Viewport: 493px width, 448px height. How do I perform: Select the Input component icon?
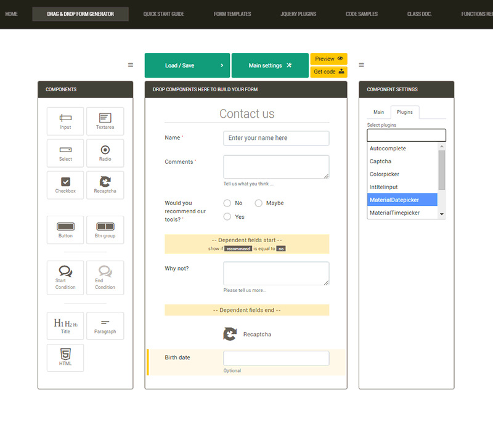(65, 121)
